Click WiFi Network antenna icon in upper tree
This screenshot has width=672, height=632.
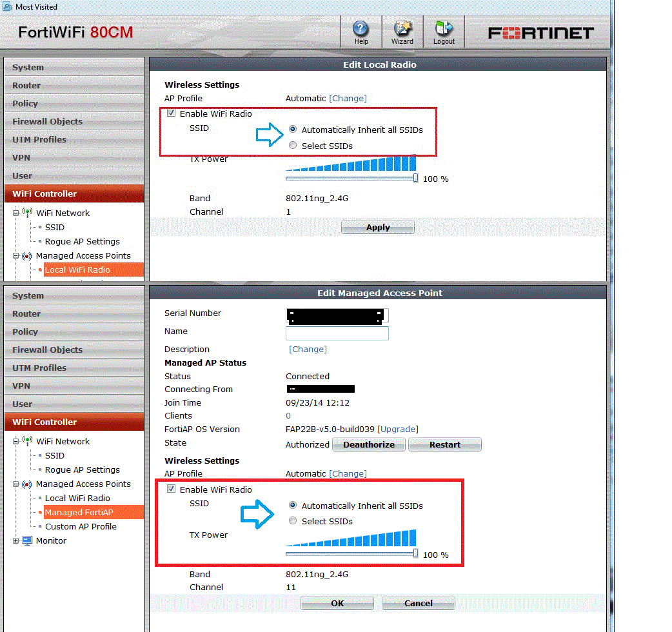click(28, 212)
